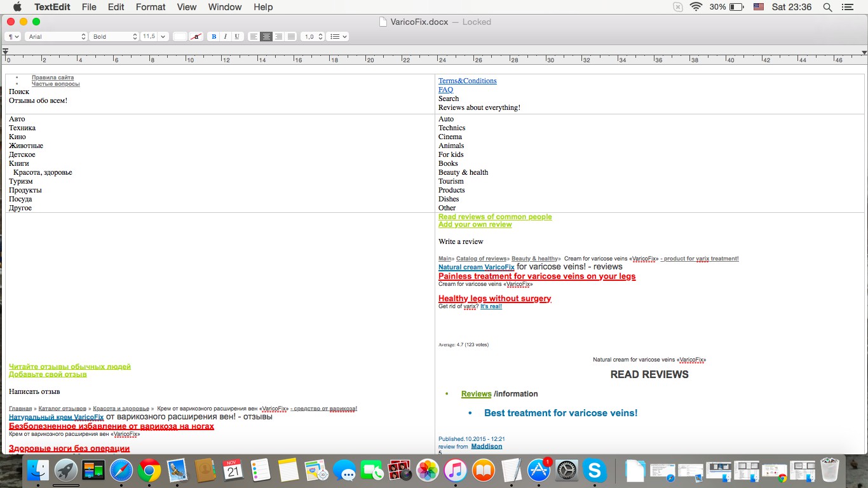This screenshot has width=868, height=488.
Task: Click the FAQ link
Action: [x=445, y=90]
